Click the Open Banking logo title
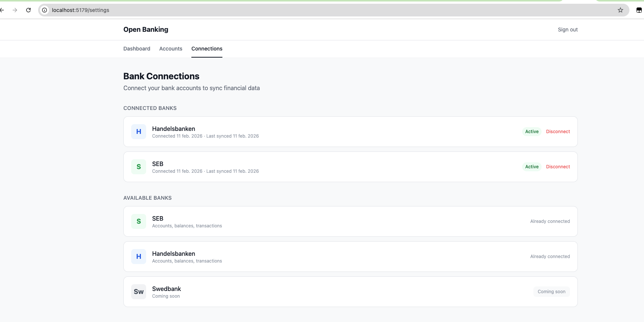The width and height of the screenshot is (644, 322). tap(146, 30)
